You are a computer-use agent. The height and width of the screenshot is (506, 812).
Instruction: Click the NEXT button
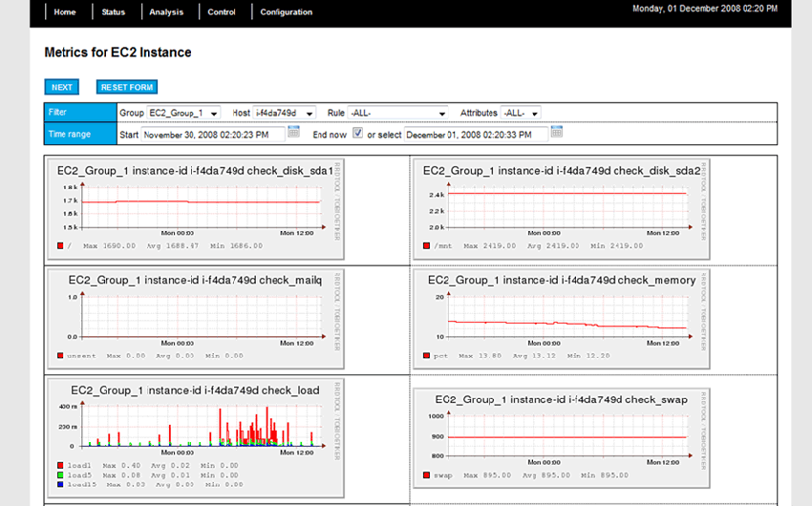[62, 87]
